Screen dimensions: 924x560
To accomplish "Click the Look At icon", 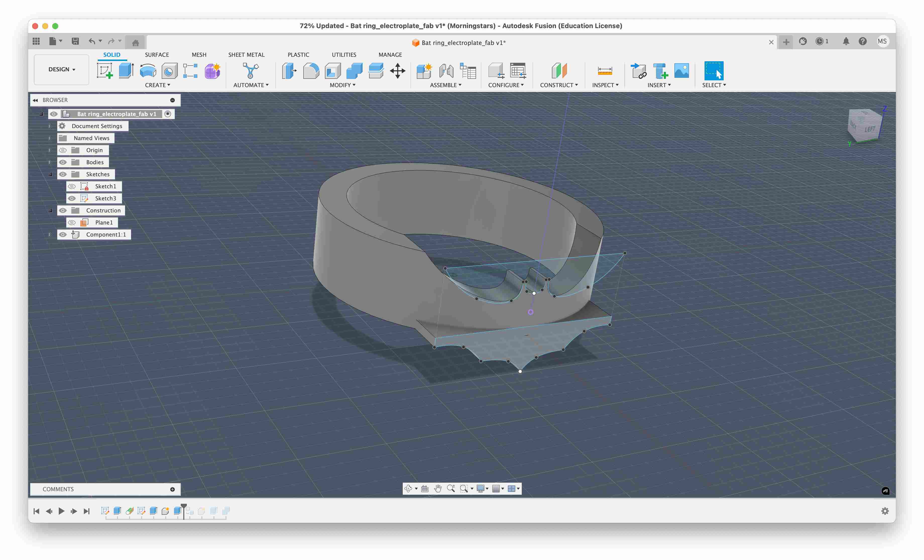I will (x=425, y=488).
